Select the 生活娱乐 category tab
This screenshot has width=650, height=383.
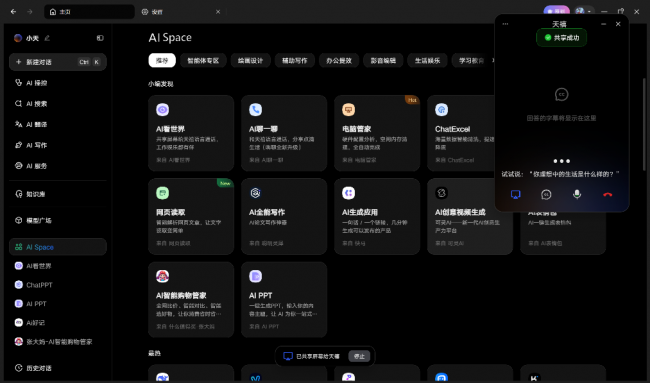pyautogui.click(x=427, y=61)
